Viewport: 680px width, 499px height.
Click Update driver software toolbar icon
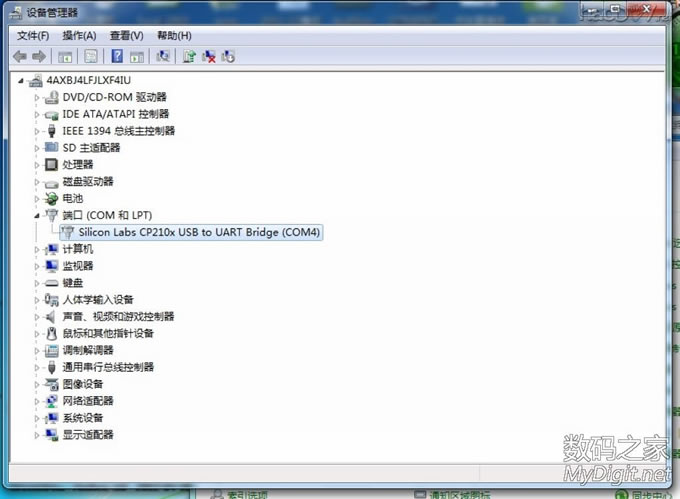click(189, 56)
